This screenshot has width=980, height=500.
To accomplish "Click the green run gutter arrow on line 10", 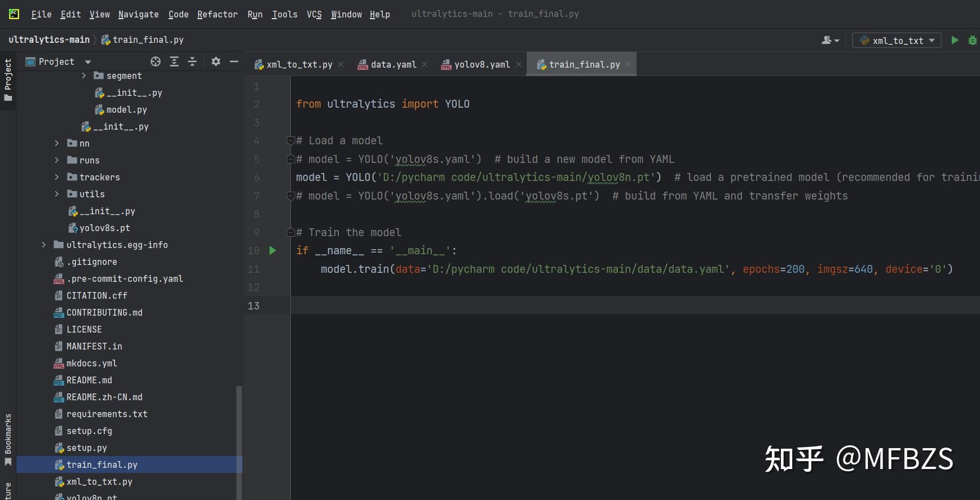I will point(272,250).
